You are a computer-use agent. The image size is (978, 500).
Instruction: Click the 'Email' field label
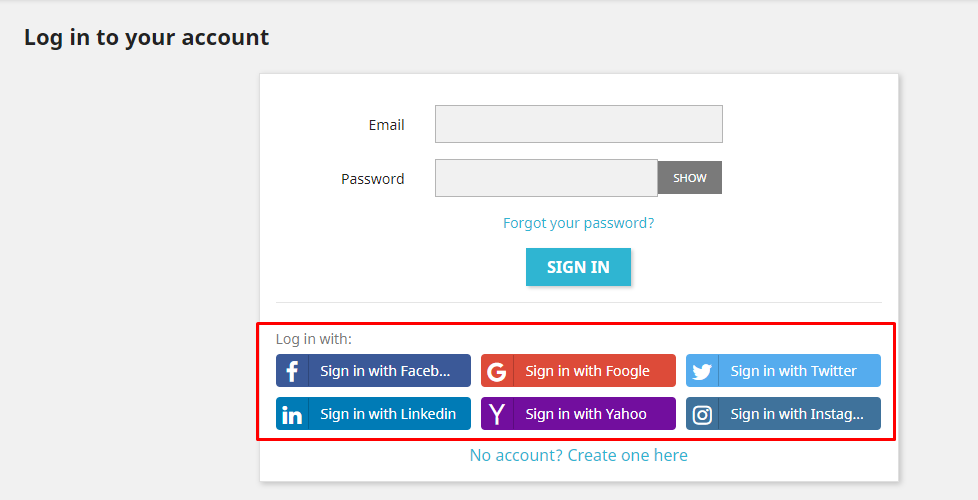pyautogui.click(x=387, y=125)
